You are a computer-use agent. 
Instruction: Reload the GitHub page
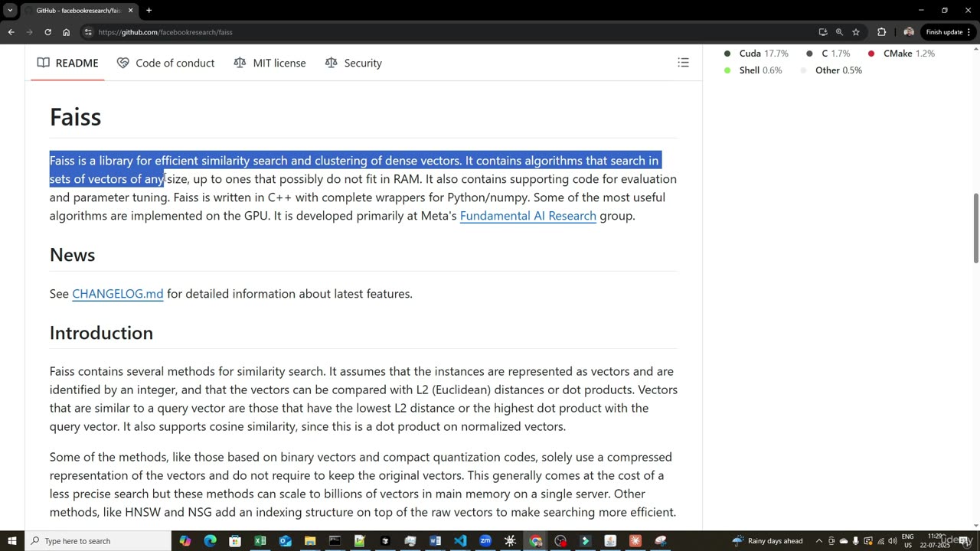(x=47, y=32)
